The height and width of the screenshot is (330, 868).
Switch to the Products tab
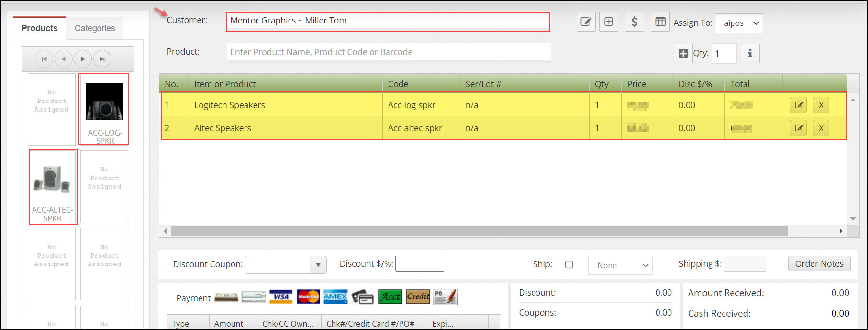point(40,28)
